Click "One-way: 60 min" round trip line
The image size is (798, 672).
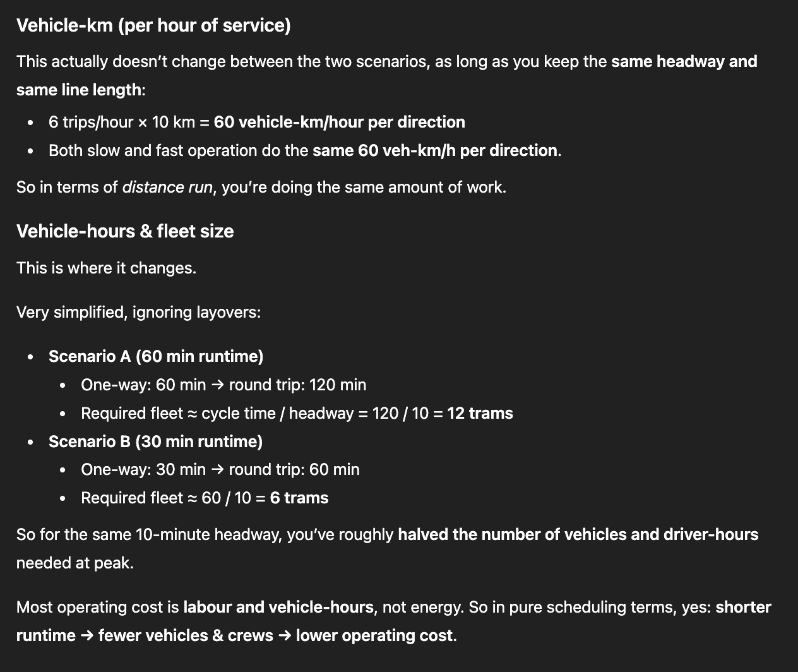point(223,385)
